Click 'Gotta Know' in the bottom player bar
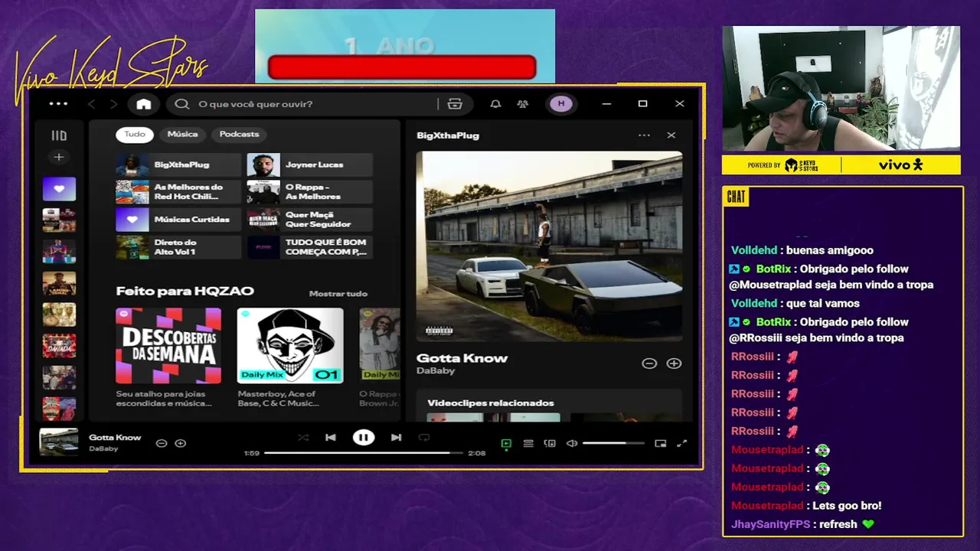Screen dimensions: 980x551 pyautogui.click(x=115, y=438)
